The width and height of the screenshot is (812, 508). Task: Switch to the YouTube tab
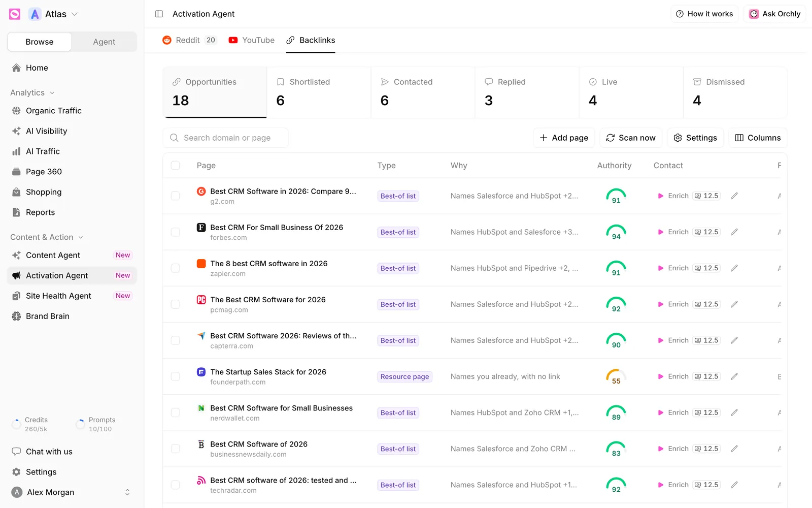(252, 40)
